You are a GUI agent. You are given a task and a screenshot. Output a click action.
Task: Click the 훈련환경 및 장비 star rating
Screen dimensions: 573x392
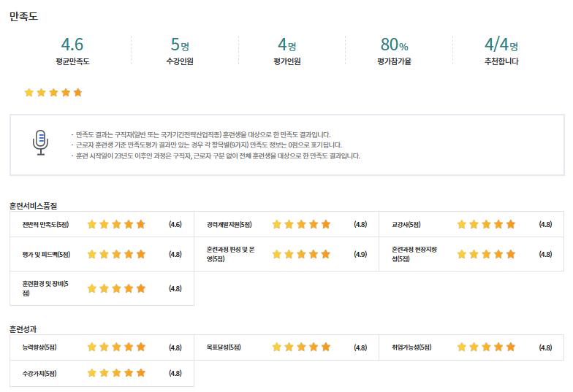[x=116, y=288]
